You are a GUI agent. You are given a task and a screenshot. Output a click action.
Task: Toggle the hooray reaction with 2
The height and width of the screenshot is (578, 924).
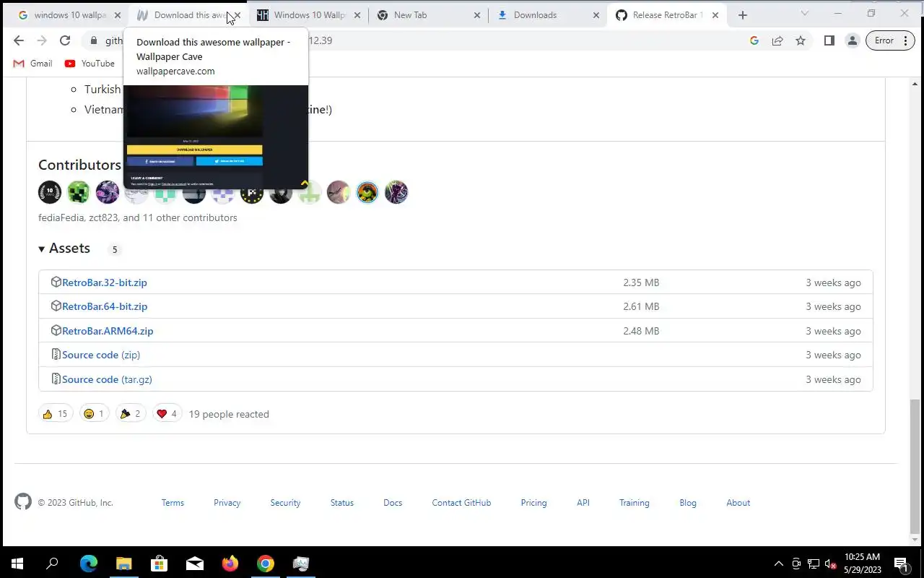pyautogui.click(x=131, y=414)
